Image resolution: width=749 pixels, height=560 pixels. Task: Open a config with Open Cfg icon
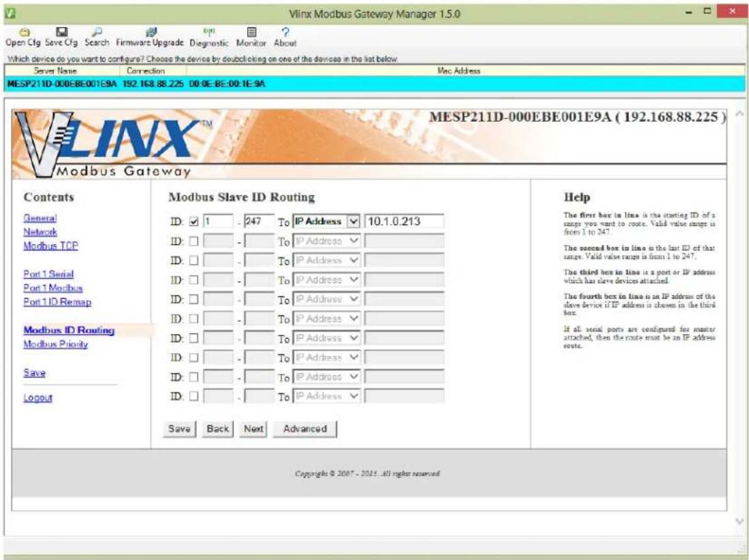click(x=23, y=37)
